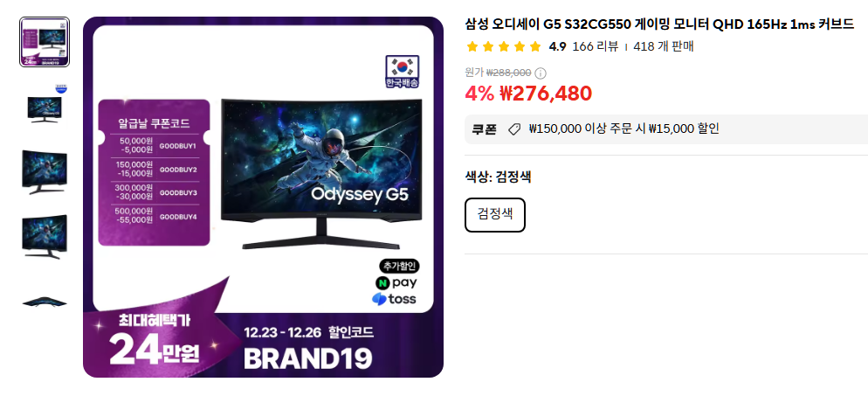Screen dimensions: 868x396
Task: Click the five-star rating icons
Action: [503, 46]
